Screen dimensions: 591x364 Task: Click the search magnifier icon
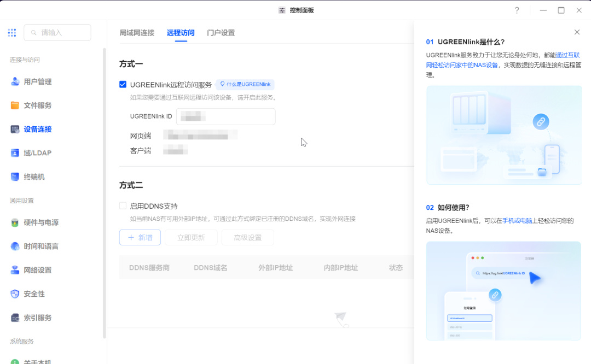(33, 33)
